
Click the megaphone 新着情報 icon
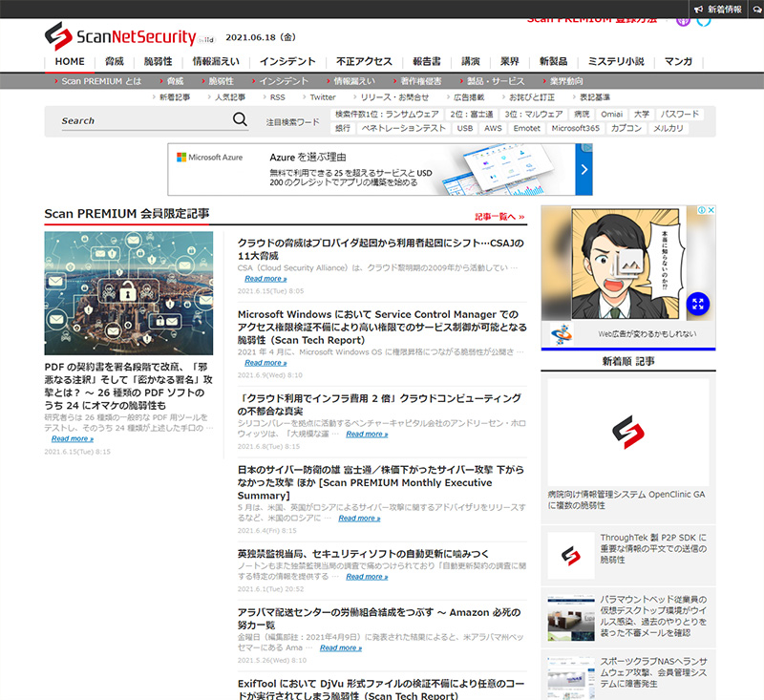tap(699, 9)
